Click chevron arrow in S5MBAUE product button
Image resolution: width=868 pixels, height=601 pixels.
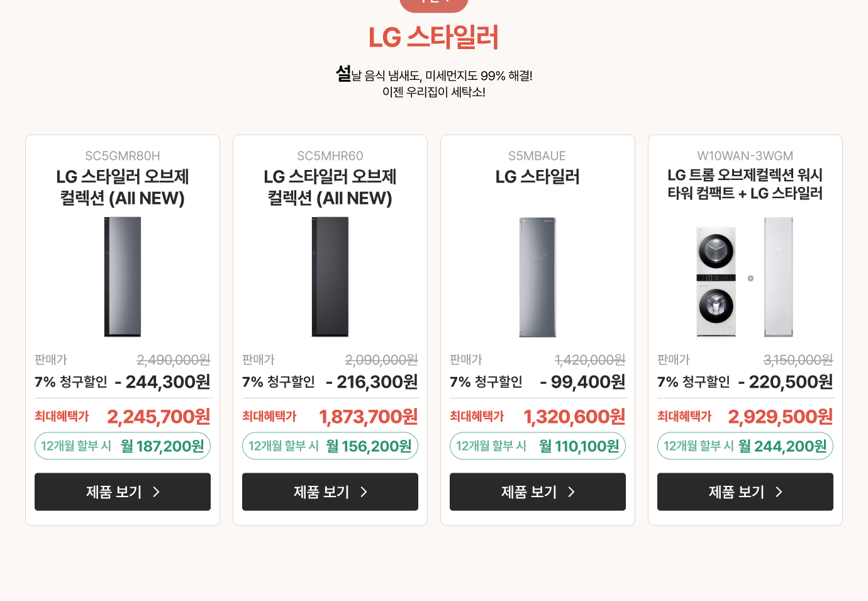(x=572, y=492)
